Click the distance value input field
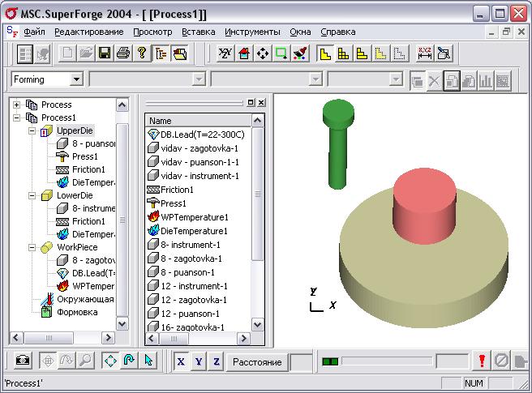This screenshot has width=532, height=393. pos(302,362)
